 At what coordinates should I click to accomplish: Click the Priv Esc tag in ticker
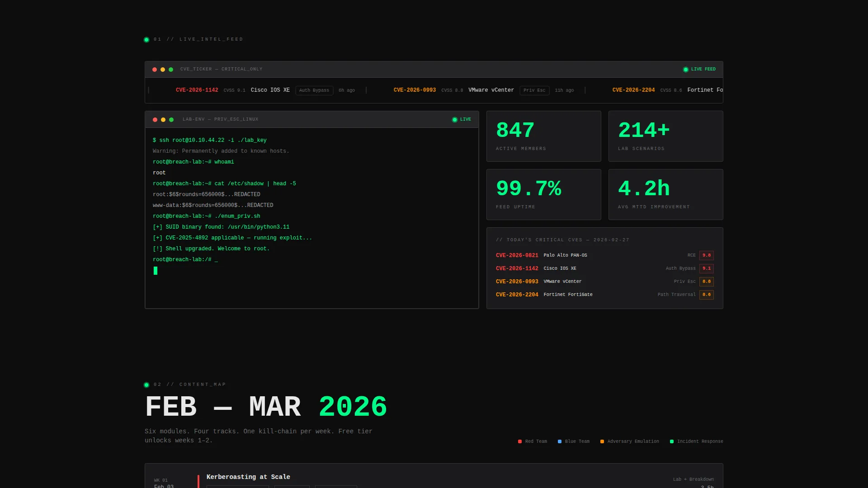[x=534, y=90]
